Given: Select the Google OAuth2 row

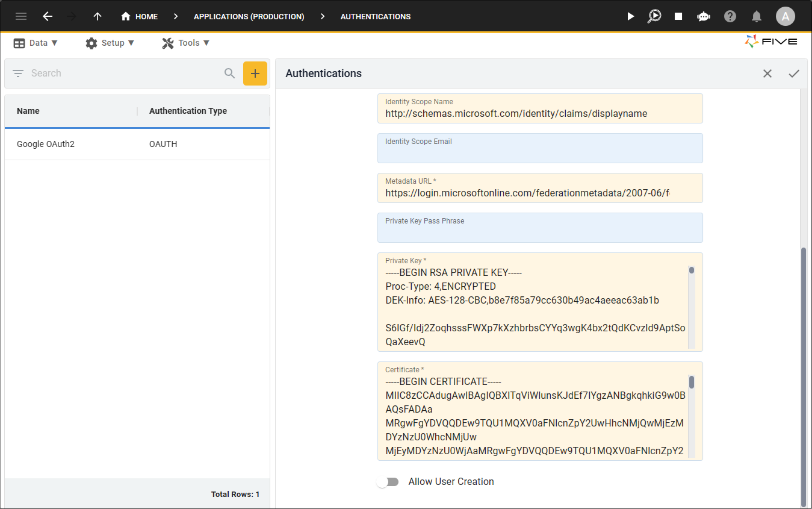Looking at the screenshot, I should point(137,144).
